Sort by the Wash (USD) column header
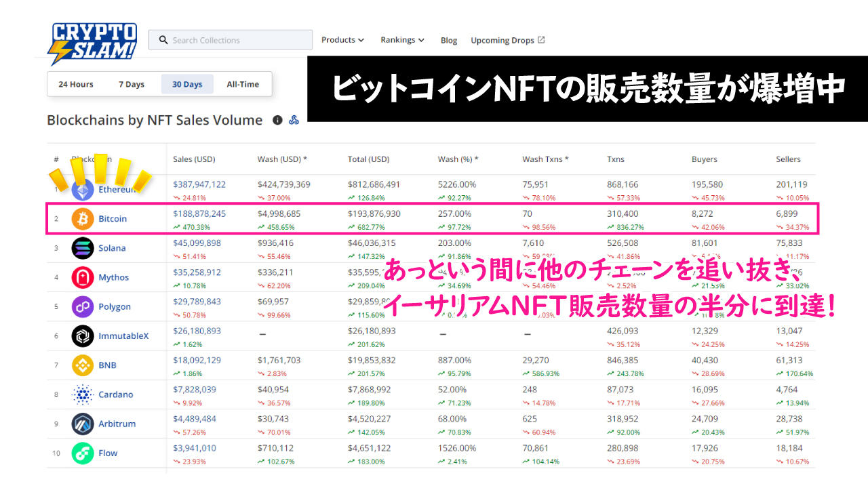The width and height of the screenshot is (868, 488). point(282,159)
